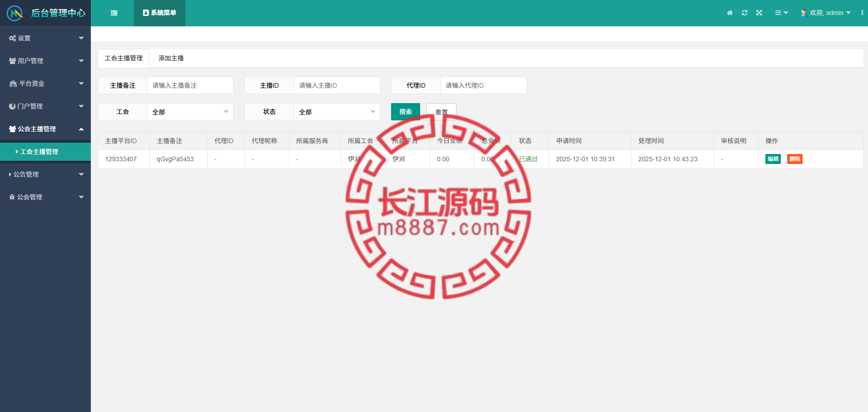This screenshot has height=412, width=868.
Task: Click the green 搜索 button
Action: coord(406,112)
